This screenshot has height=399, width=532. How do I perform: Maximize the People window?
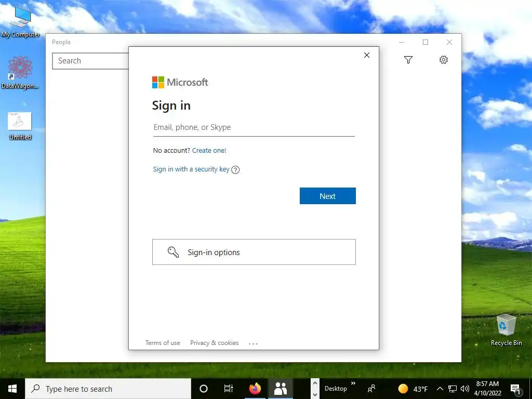coord(425,42)
